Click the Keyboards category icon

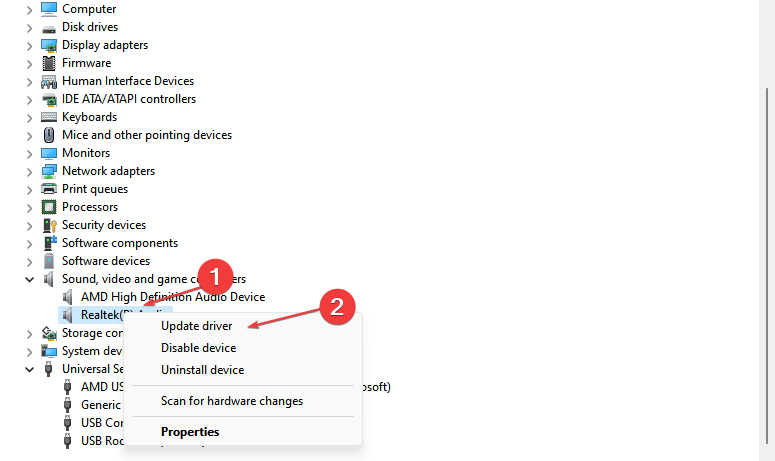point(49,117)
